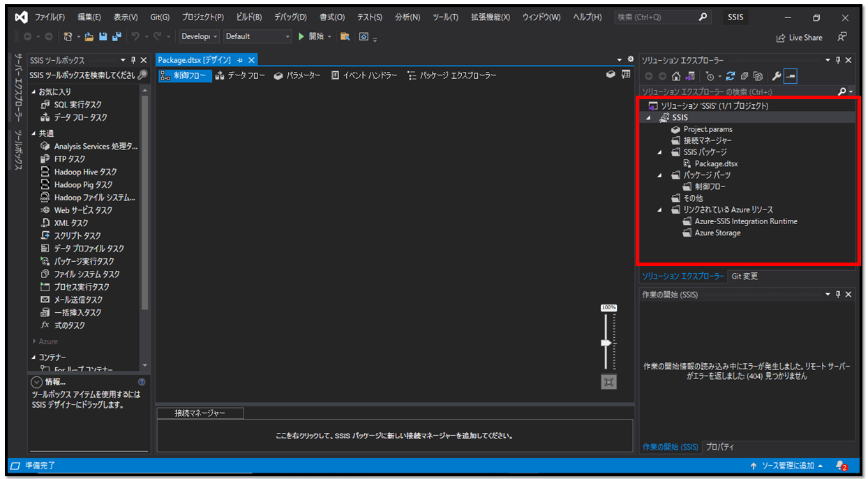This screenshot has height=479, width=868.
Task: Toggle auto-hide pin on 作業の開始 panel
Action: click(838, 295)
